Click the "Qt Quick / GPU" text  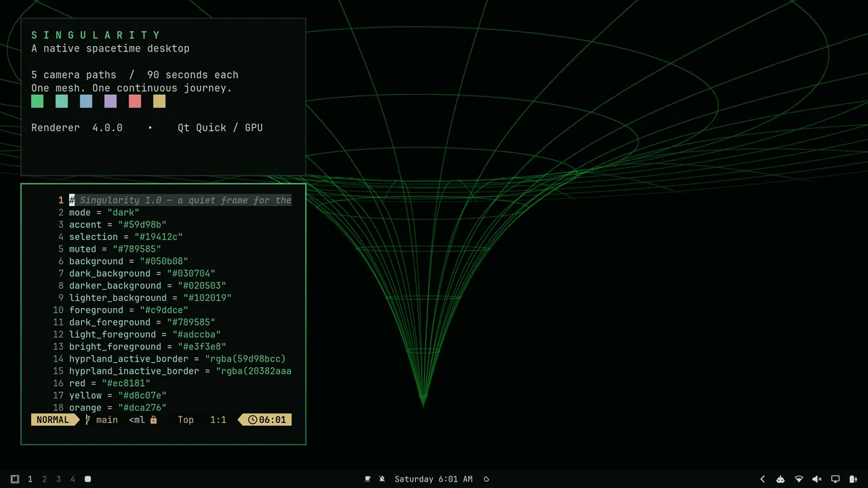[x=221, y=128]
